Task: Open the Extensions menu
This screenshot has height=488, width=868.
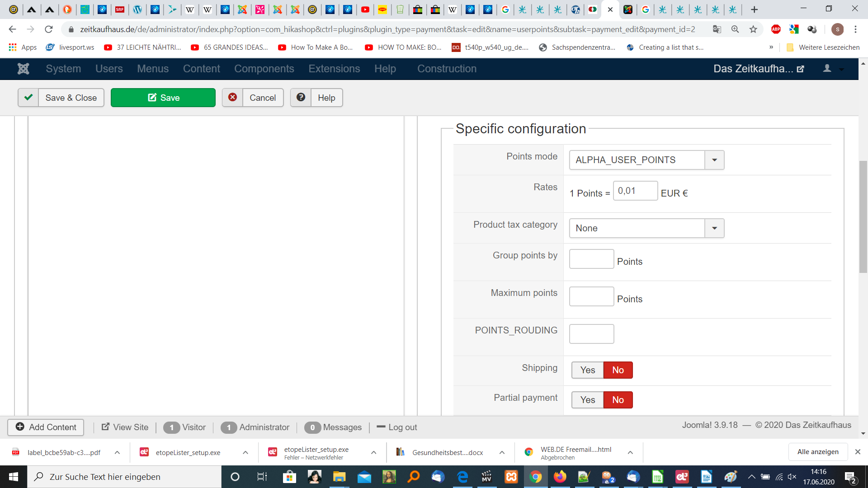Action: pyautogui.click(x=334, y=69)
